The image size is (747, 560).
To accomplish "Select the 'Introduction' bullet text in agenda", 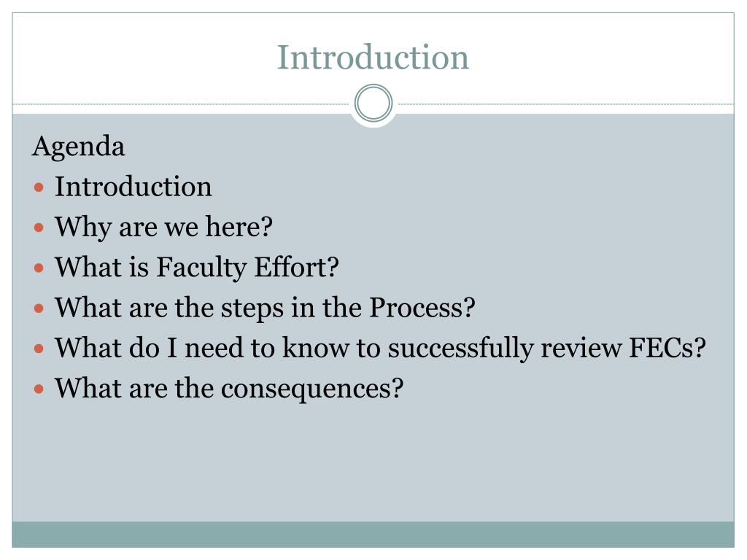I will [x=133, y=186].
